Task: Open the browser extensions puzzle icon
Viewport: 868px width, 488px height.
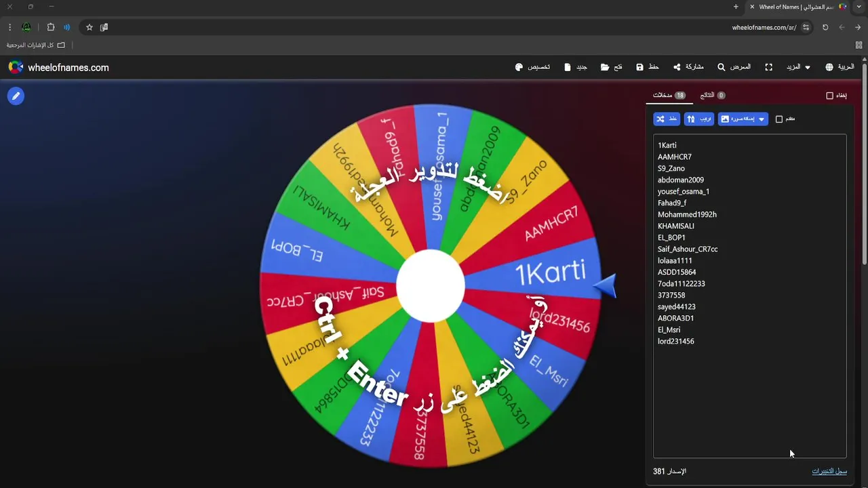Action: tap(51, 27)
